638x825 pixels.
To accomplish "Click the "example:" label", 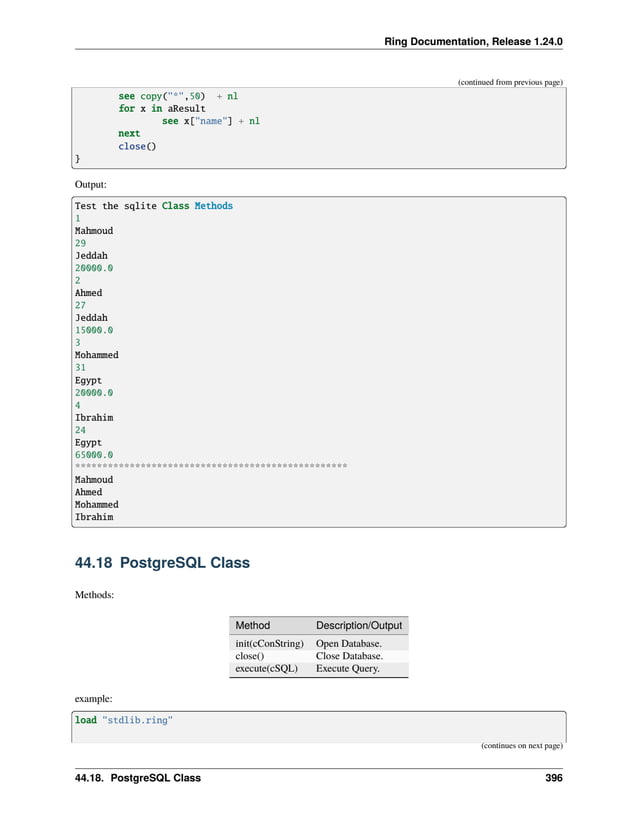I will (x=94, y=699).
